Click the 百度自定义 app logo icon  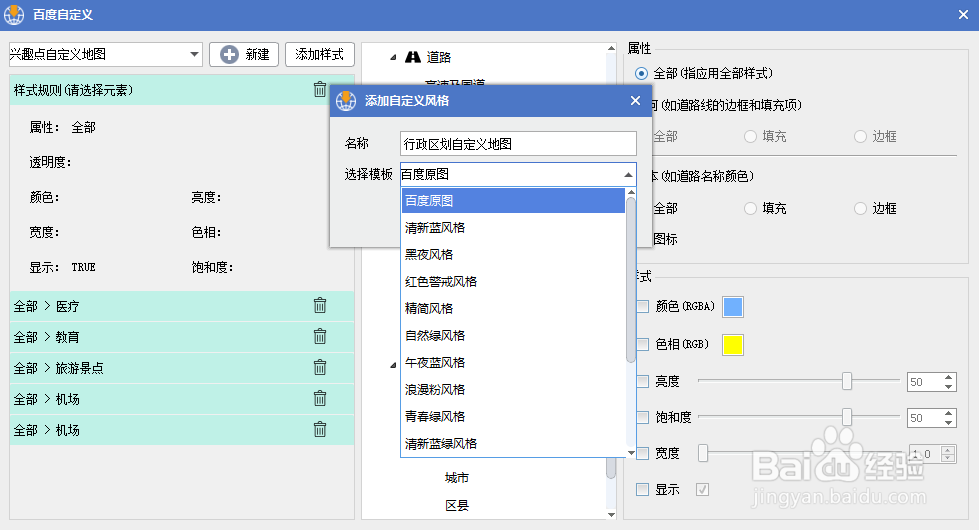pyautogui.click(x=14, y=14)
